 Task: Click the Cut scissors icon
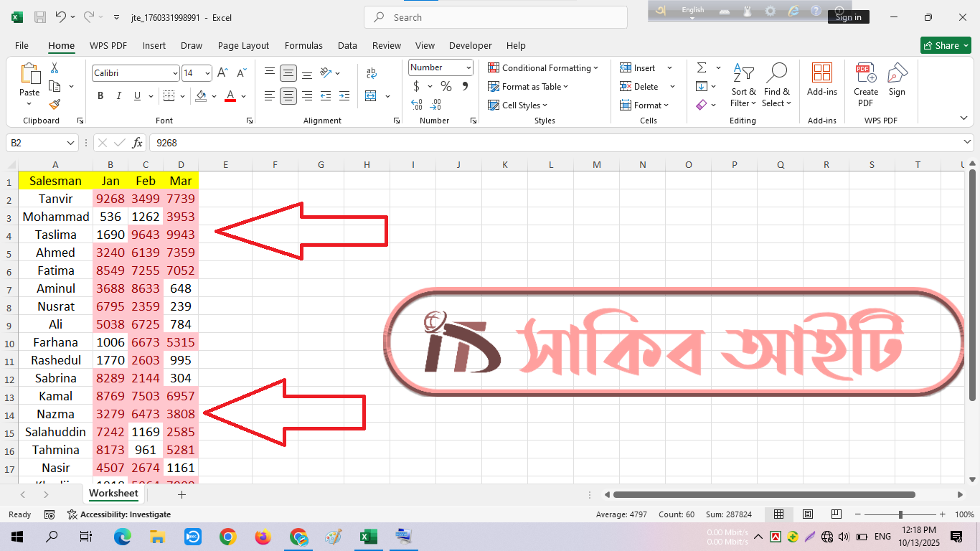[55, 68]
